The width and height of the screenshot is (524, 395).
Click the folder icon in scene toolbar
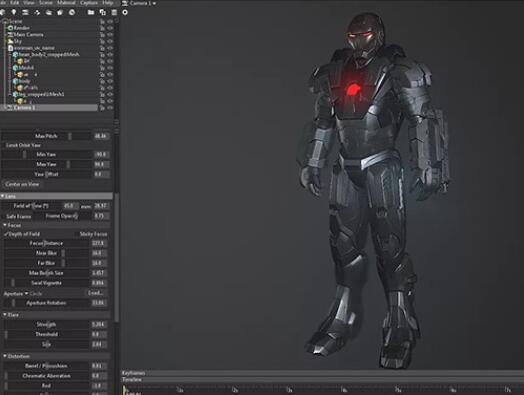coord(91,12)
